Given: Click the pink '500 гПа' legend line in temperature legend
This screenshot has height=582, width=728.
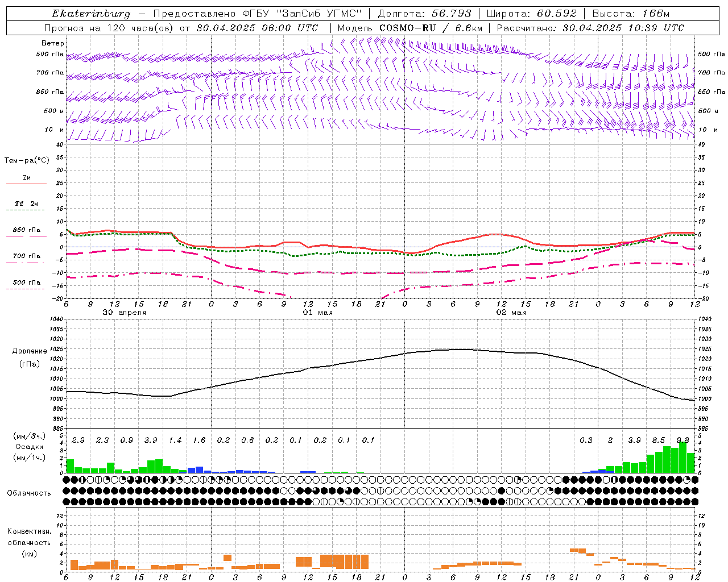Looking at the screenshot, I should [x=26, y=289].
